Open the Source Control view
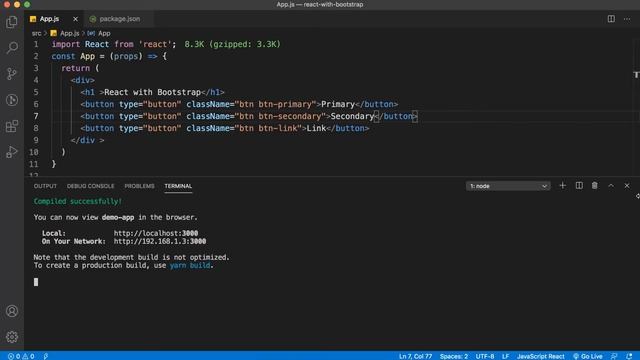The image size is (640, 360). pos(12,74)
